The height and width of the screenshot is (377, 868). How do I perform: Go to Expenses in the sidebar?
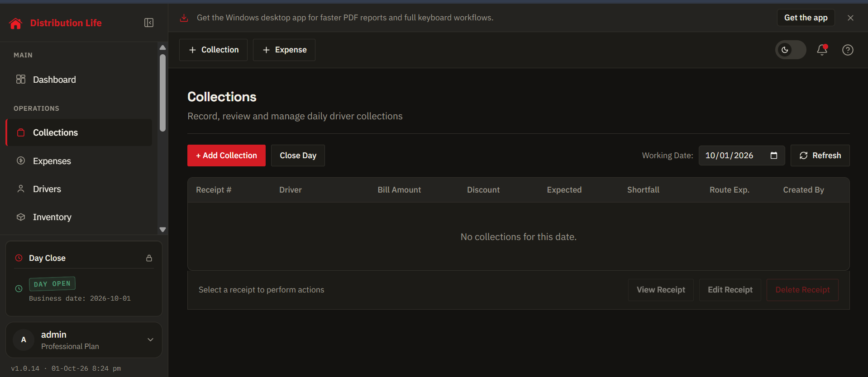pos(79,161)
